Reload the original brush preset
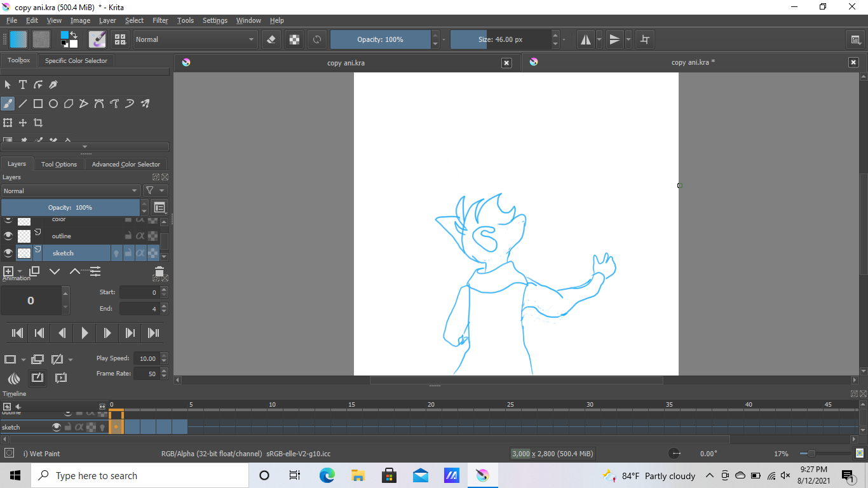The height and width of the screenshot is (488, 868). click(317, 39)
